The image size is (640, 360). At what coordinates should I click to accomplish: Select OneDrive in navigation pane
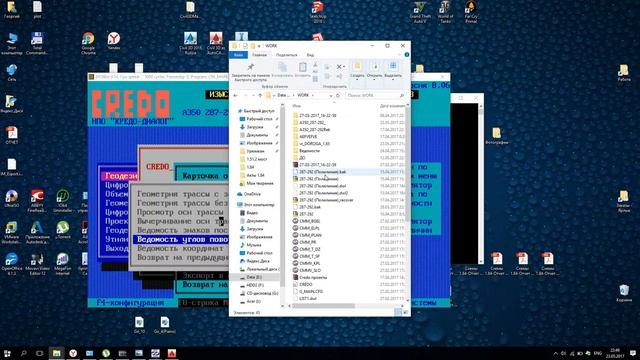[x=252, y=194]
